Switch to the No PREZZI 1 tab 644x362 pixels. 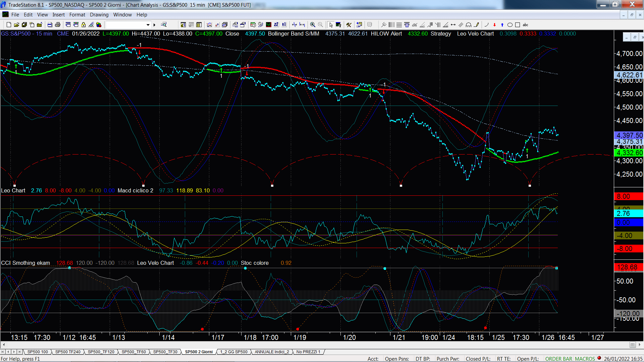[x=308, y=352]
